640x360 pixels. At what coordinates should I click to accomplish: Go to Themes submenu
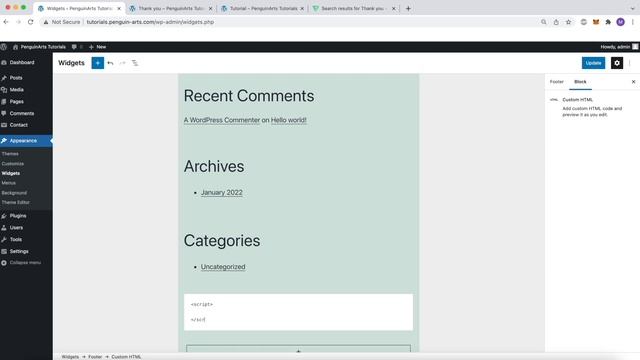tap(10, 154)
